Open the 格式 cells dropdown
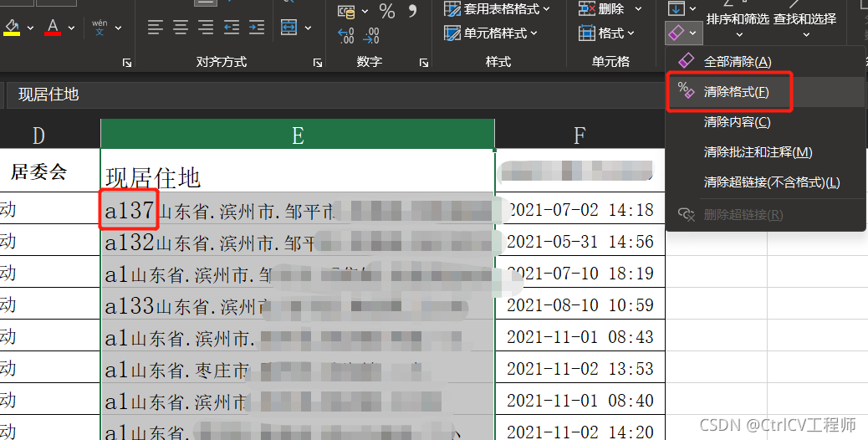The image size is (868, 440). point(607,33)
